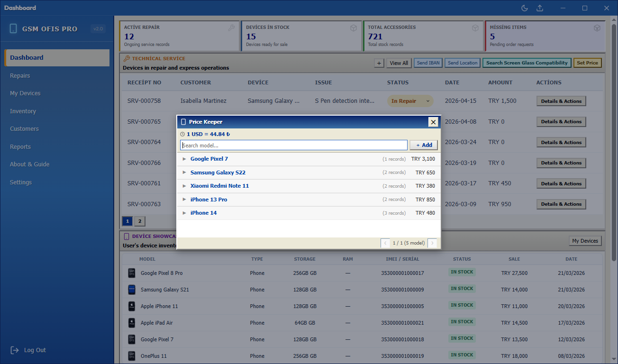Image resolution: width=618 pixels, height=364 pixels.
Task: Click the v2.0 version badge
Action: point(98,28)
